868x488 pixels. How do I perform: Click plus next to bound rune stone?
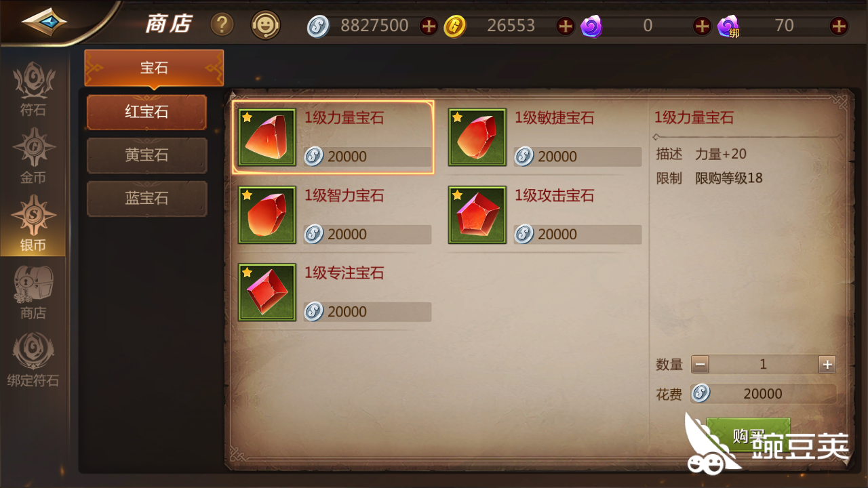tap(839, 26)
